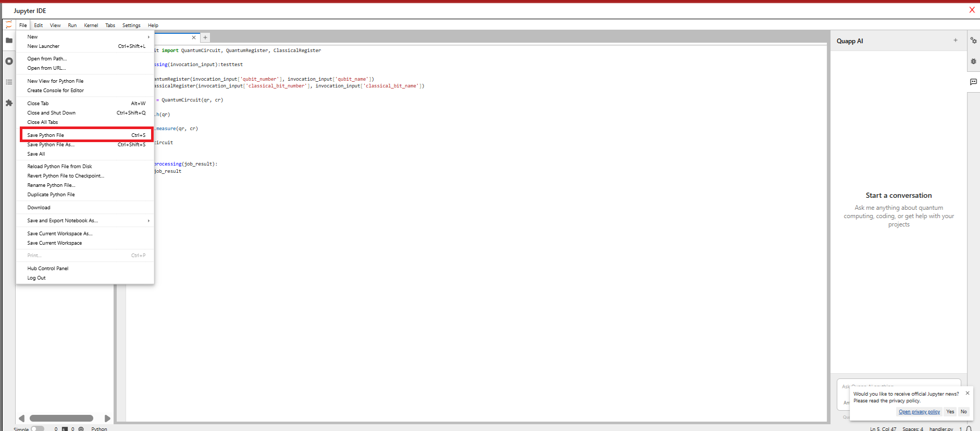980x431 pixels.
Task: Dismiss the Jupyter news notification
Action: [967, 393]
